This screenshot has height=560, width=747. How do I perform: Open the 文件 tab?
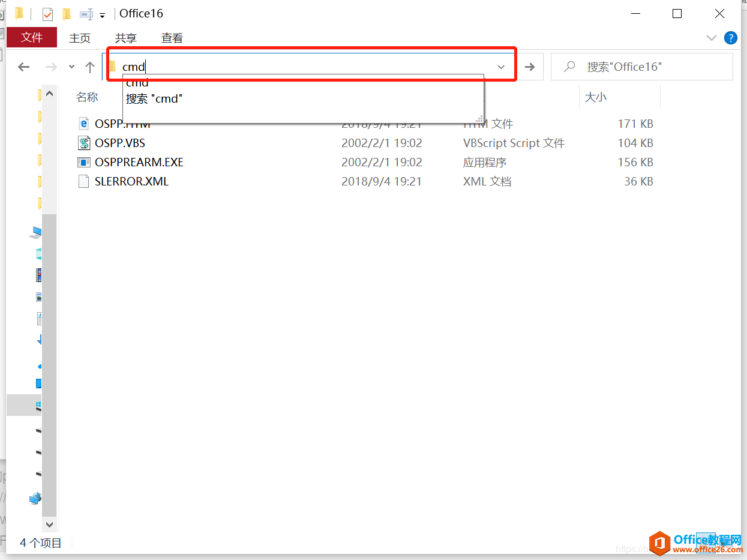click(x=32, y=37)
